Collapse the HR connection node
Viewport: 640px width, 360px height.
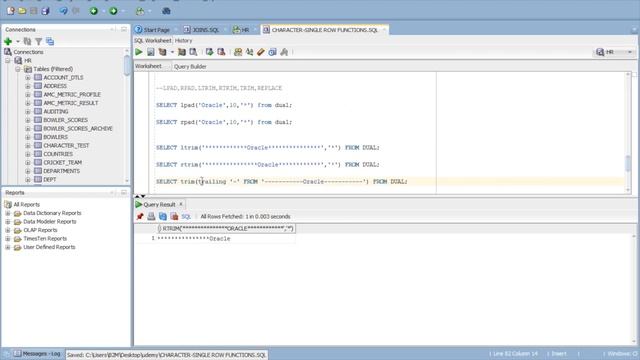click(x=8, y=60)
